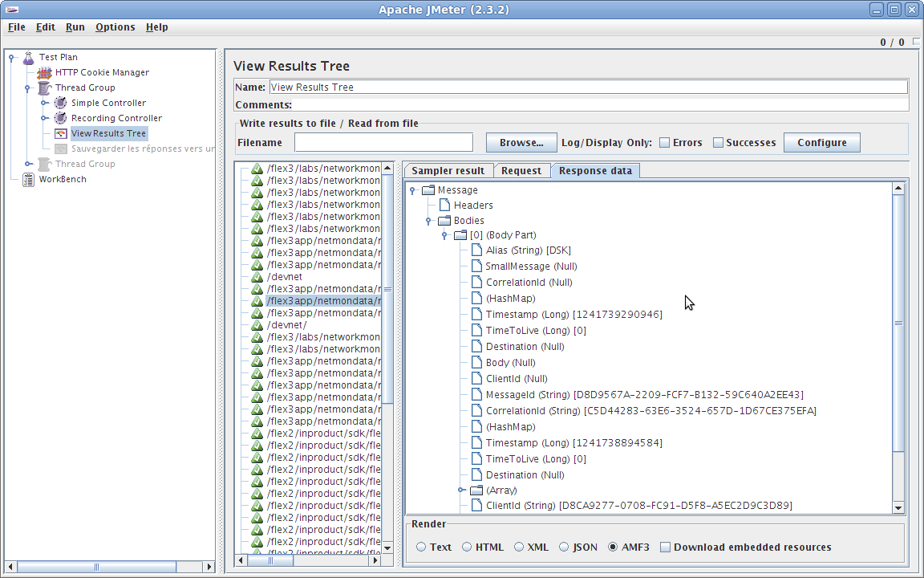Open the Run menu
This screenshot has height=578, width=924.
(x=75, y=26)
